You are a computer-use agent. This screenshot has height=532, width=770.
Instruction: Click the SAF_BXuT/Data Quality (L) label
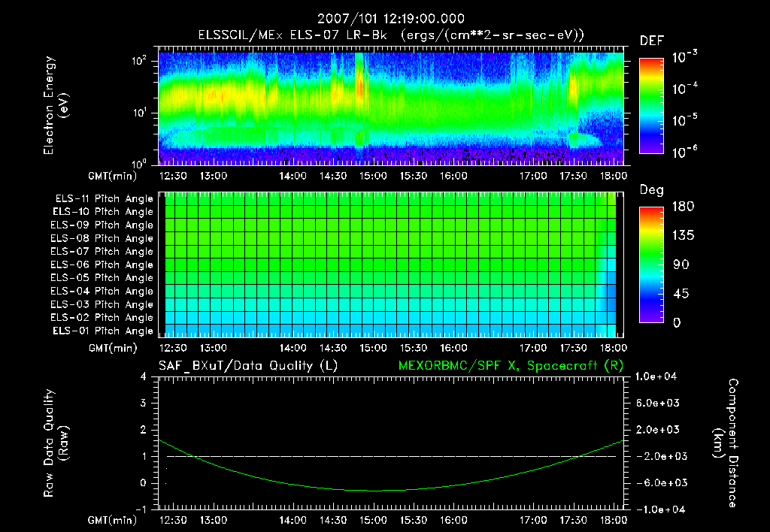tap(248, 366)
